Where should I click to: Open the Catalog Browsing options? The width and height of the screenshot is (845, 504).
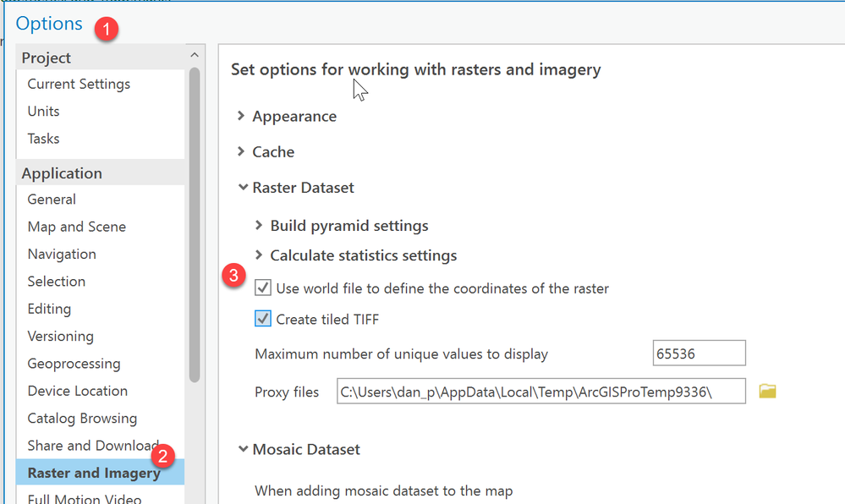pyautogui.click(x=82, y=418)
